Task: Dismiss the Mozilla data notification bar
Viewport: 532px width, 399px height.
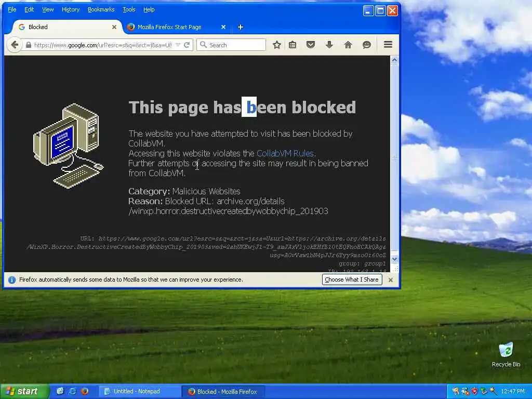Action: coord(391,280)
